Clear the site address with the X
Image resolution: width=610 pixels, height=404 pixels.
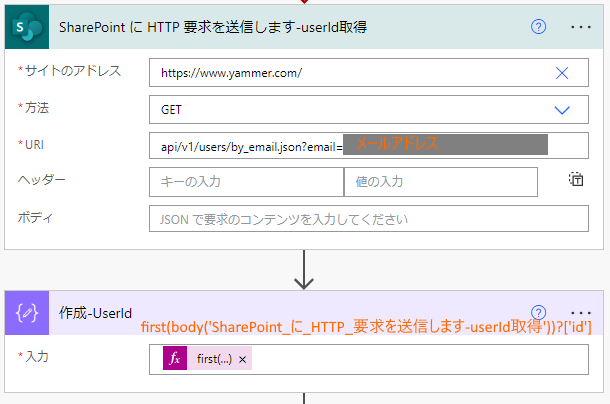(x=562, y=73)
